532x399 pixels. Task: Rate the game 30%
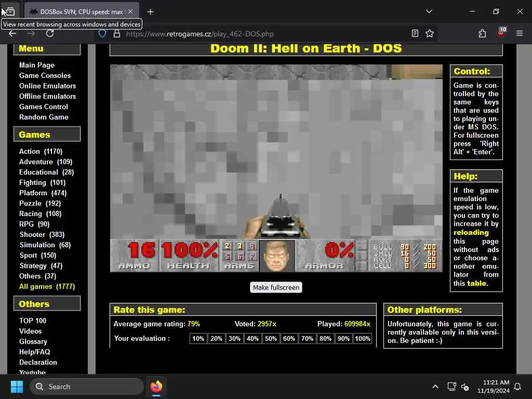pos(234,338)
